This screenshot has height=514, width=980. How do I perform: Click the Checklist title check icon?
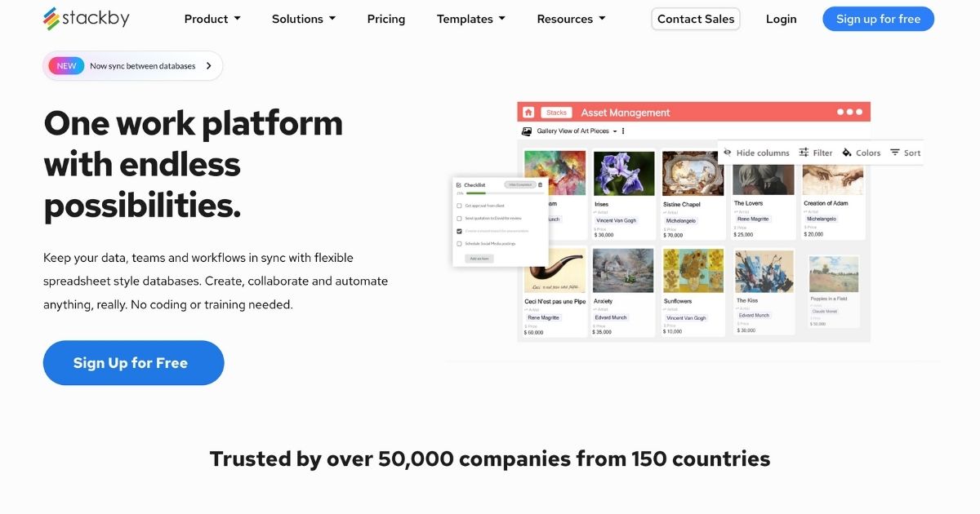[459, 185]
